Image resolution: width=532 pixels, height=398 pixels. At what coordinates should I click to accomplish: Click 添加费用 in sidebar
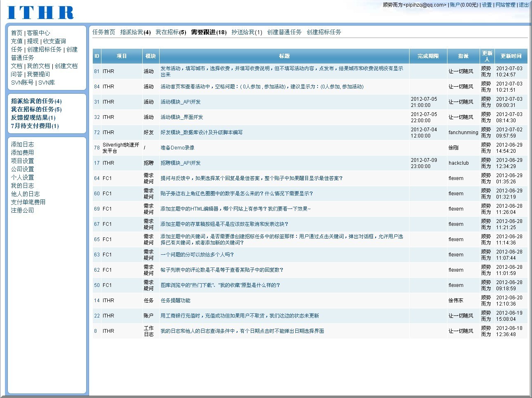click(x=22, y=153)
